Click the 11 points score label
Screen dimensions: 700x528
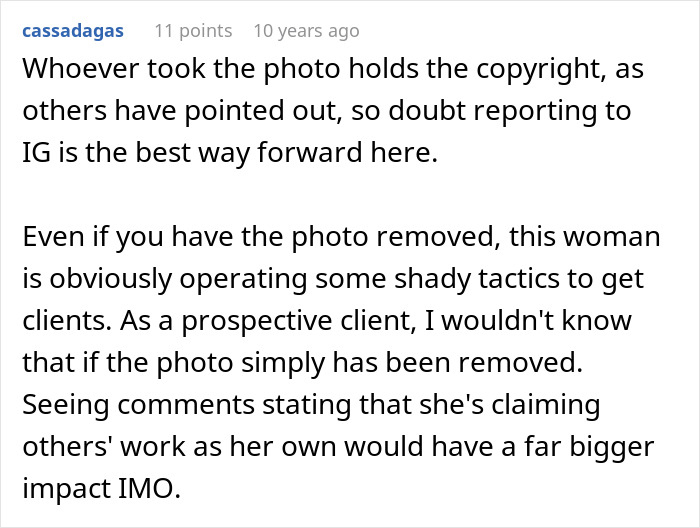(x=193, y=31)
